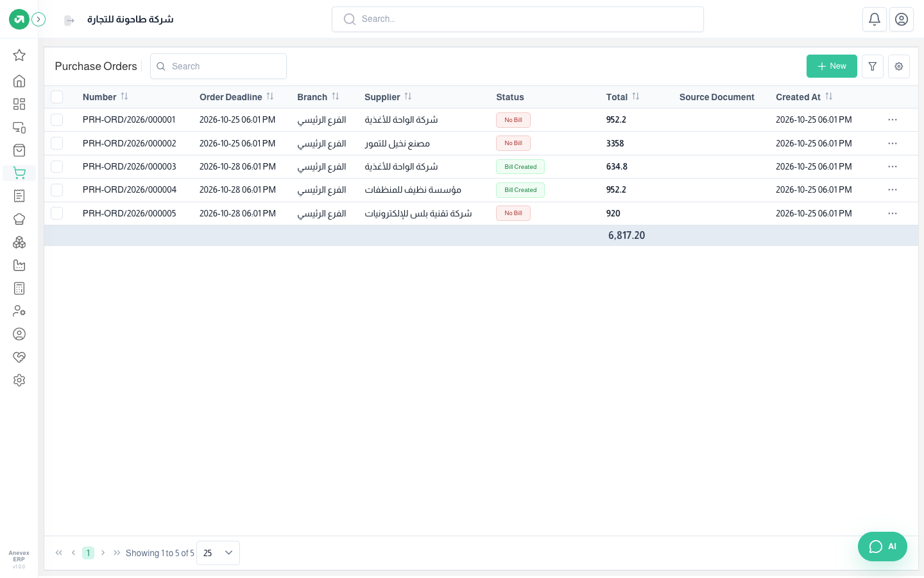Open the filter funnel icon
924x578 pixels.
click(x=873, y=66)
